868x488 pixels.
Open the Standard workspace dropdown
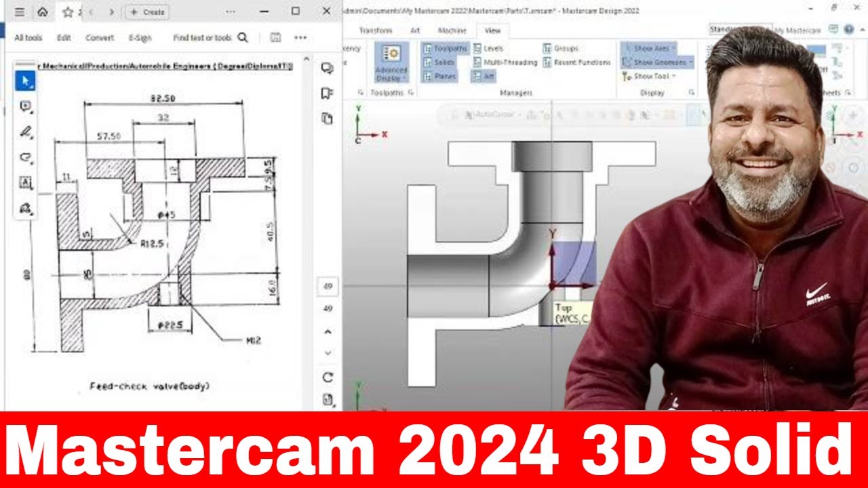pos(739,30)
